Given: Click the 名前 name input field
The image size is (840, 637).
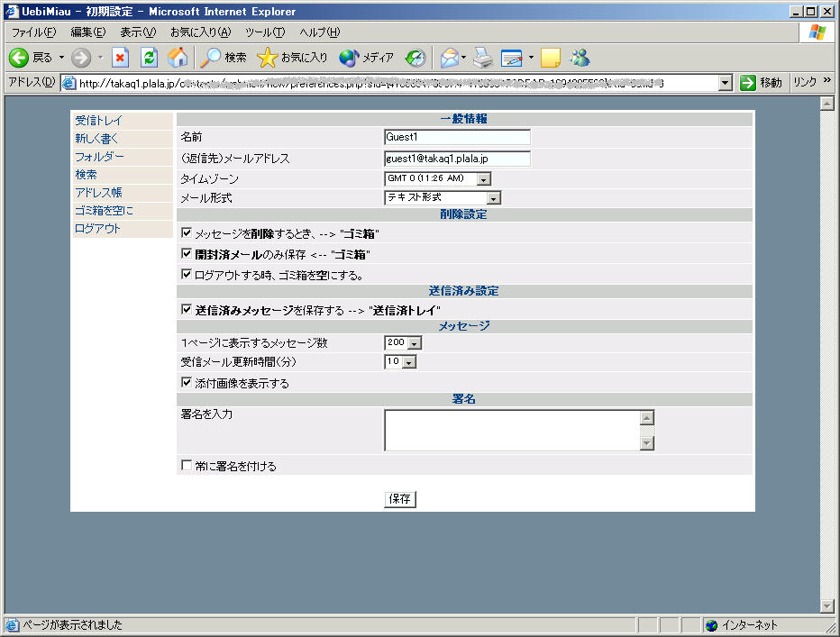Looking at the screenshot, I should point(458,137).
